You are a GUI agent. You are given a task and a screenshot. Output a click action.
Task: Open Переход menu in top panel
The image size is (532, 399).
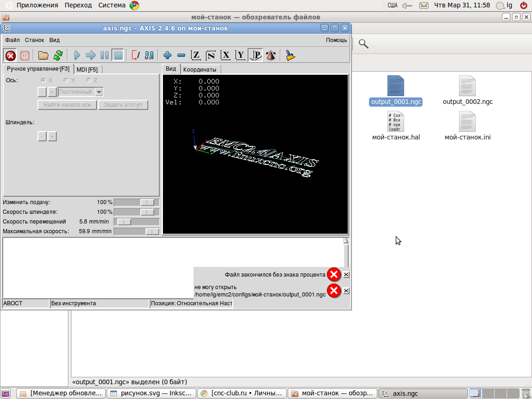click(x=78, y=5)
